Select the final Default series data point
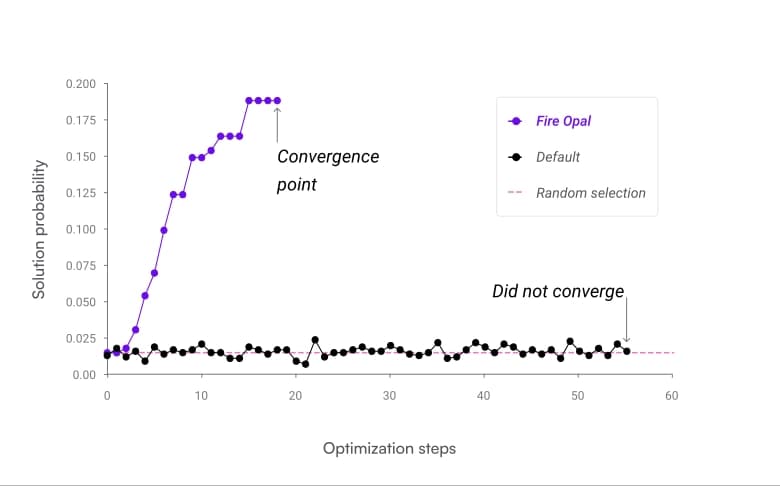 [x=626, y=351]
